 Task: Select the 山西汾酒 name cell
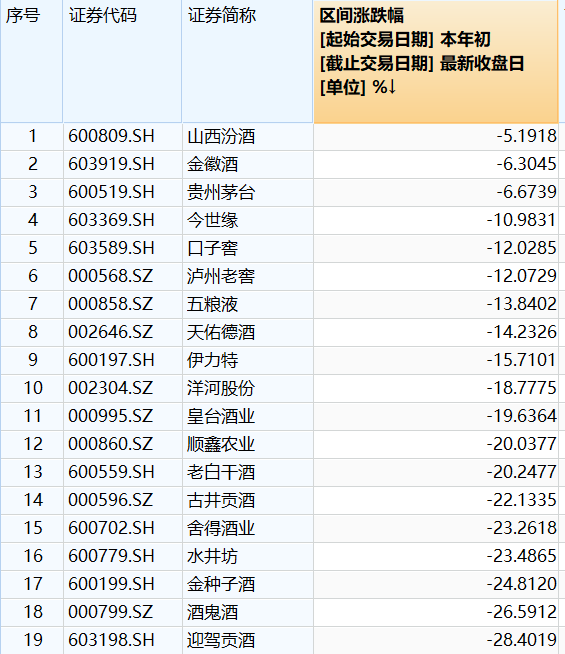248,137
